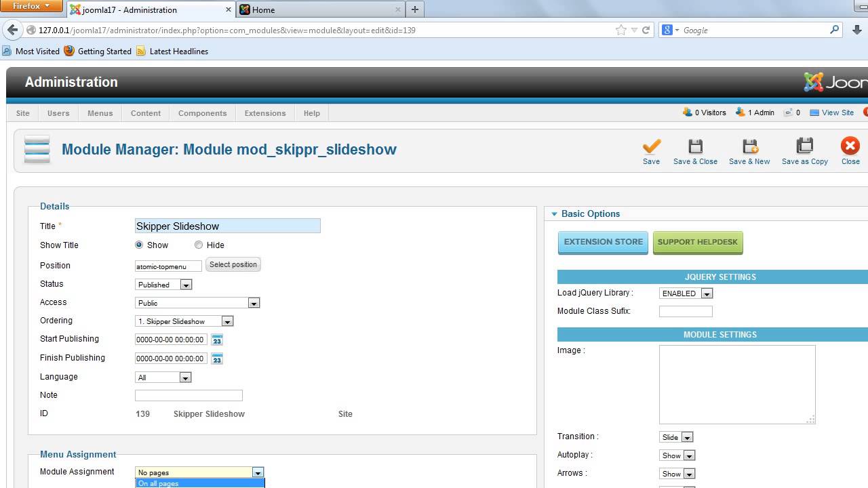Open Load jQuery Library dropdown
The height and width of the screenshot is (488, 868).
(686, 293)
